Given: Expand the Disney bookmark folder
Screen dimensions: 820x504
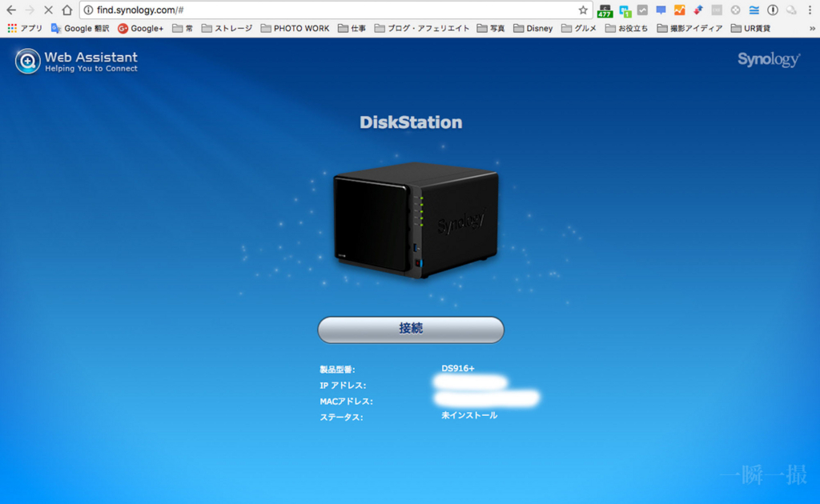Looking at the screenshot, I should tap(533, 28).
